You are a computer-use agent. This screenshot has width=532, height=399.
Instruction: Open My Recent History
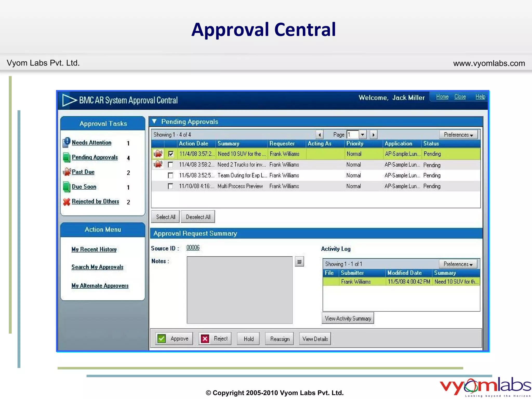[x=94, y=249]
